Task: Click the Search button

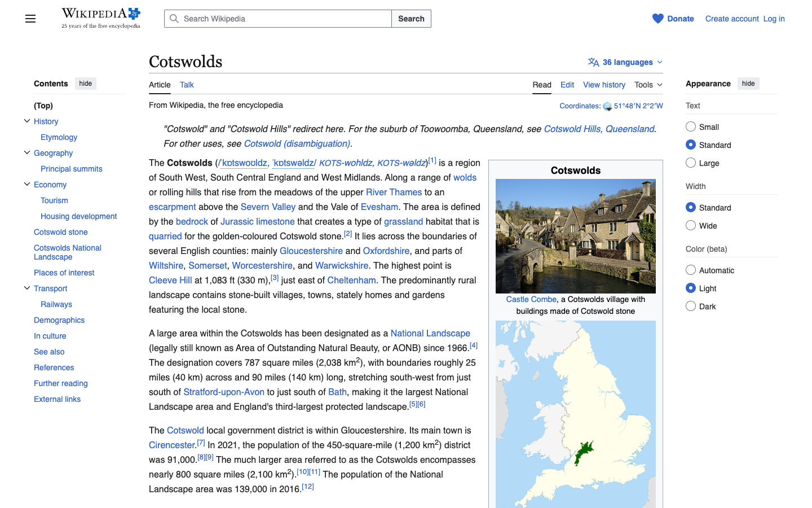Action: (x=411, y=19)
